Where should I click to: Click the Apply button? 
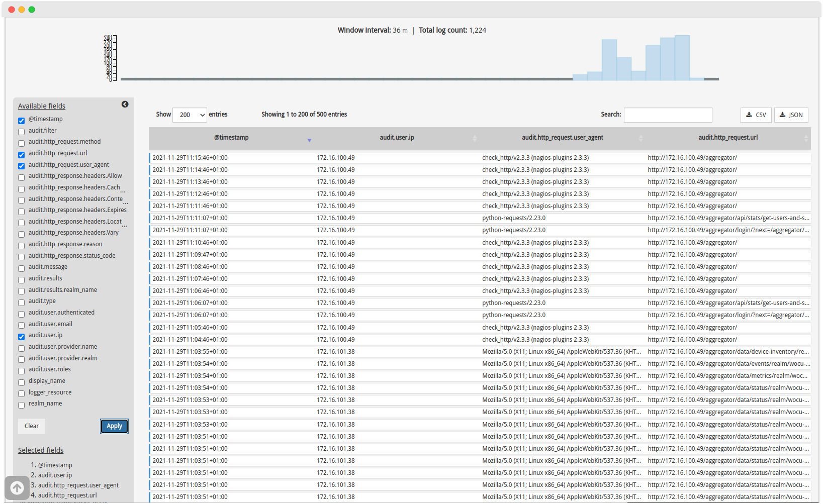pyautogui.click(x=114, y=426)
